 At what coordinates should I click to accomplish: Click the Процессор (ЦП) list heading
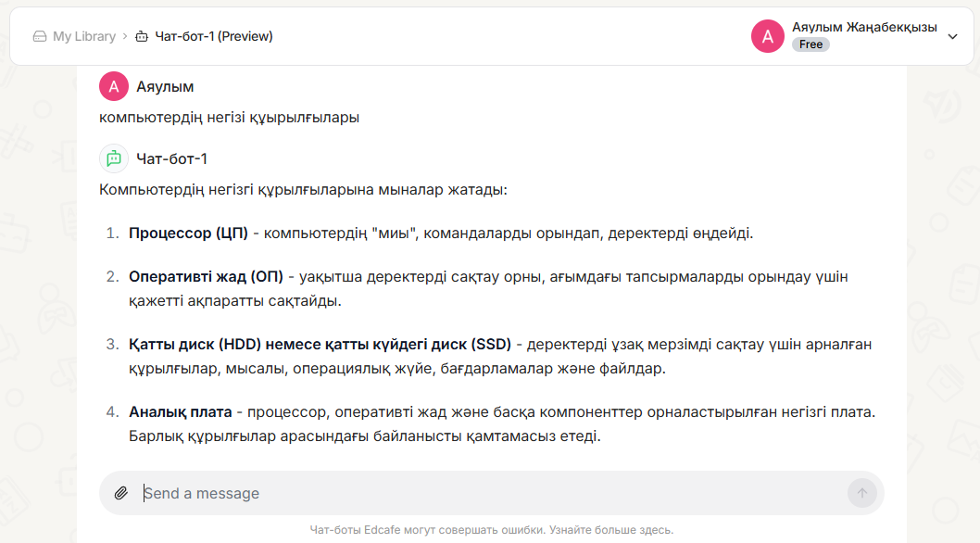(x=188, y=234)
